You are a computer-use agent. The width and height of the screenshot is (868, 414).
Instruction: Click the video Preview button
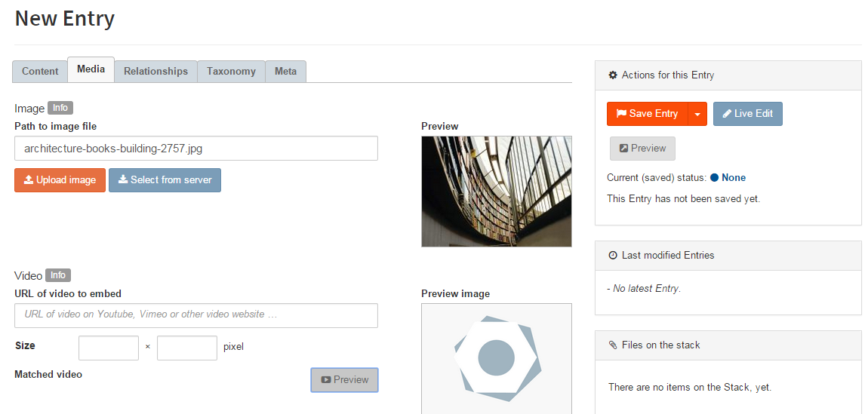point(344,380)
